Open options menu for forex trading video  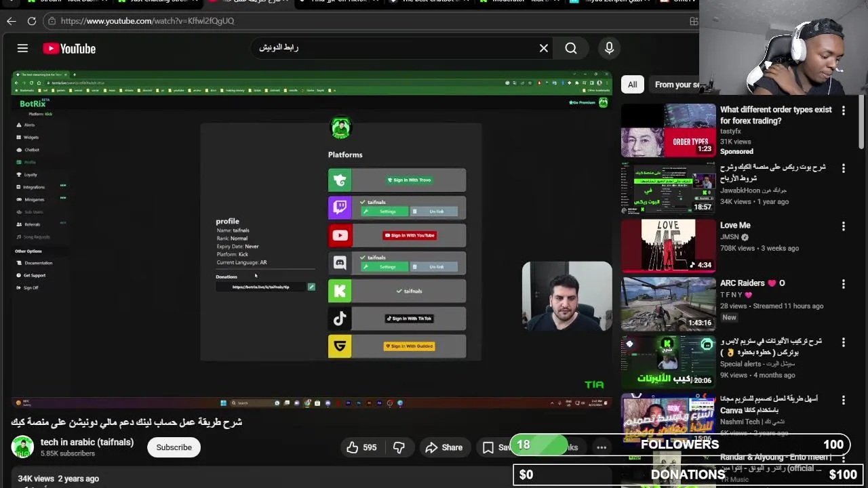pos(844,110)
